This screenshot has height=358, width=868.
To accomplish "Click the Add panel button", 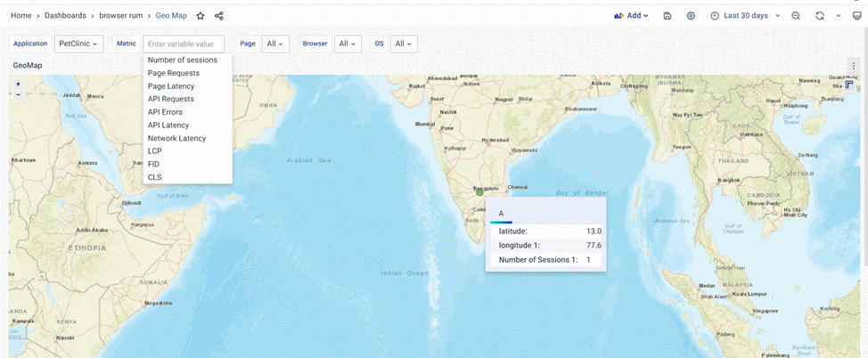I will pyautogui.click(x=631, y=16).
